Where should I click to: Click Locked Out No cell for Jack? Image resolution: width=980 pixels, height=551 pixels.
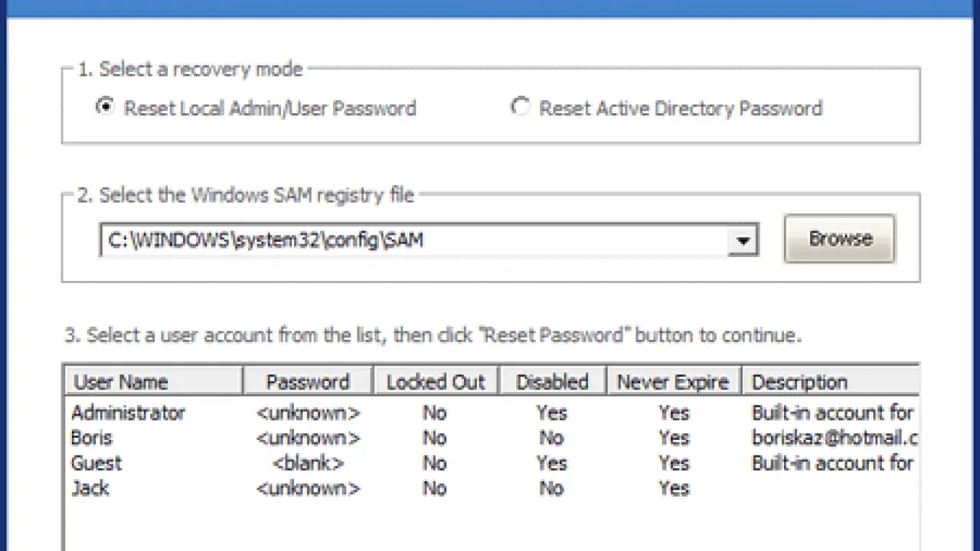pos(434,489)
